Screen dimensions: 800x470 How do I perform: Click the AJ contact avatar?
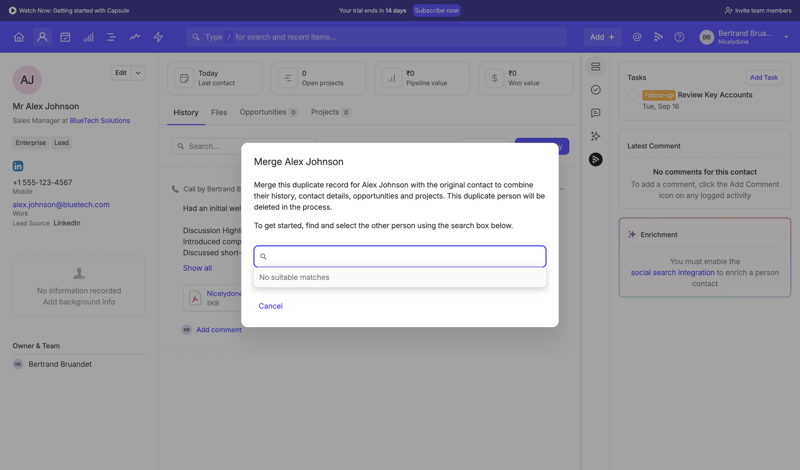point(27,80)
